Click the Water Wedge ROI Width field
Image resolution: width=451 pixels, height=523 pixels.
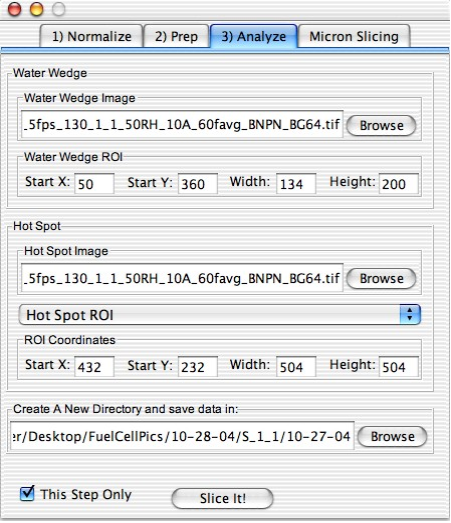(296, 183)
